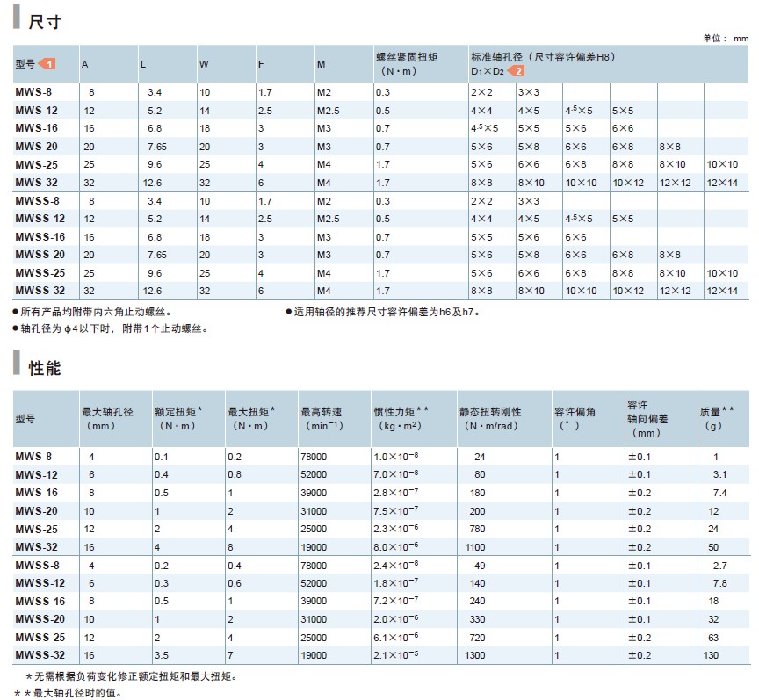Click the orange "1" marker beside 型号

(x=47, y=63)
